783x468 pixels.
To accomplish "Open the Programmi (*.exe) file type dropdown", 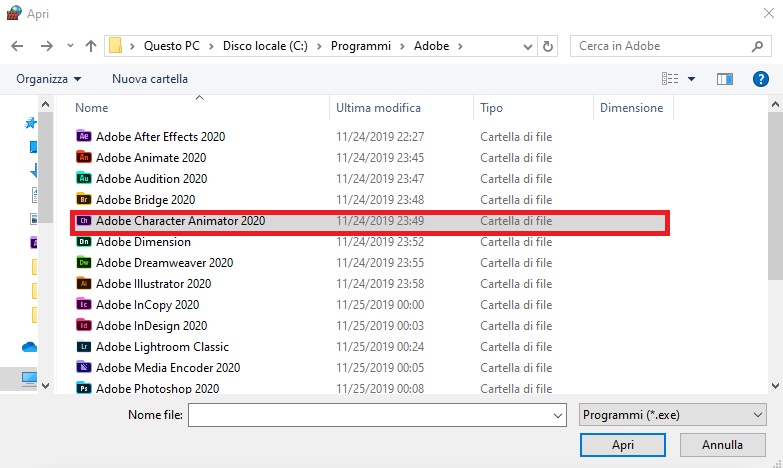I will [673, 415].
